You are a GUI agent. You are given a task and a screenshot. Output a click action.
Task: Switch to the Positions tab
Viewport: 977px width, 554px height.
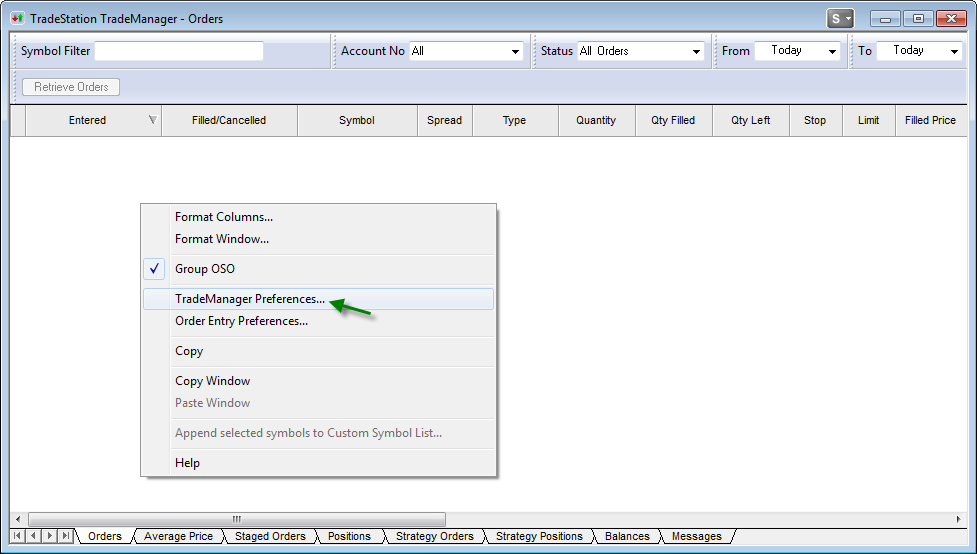point(349,536)
